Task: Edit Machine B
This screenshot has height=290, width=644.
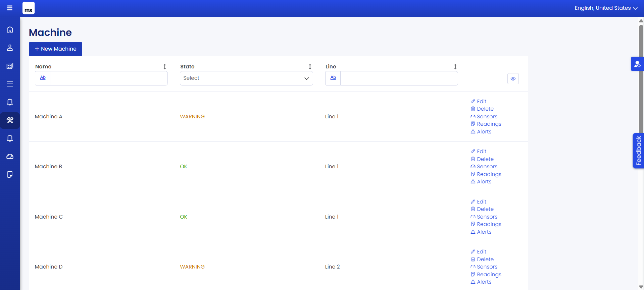Action: (479, 152)
